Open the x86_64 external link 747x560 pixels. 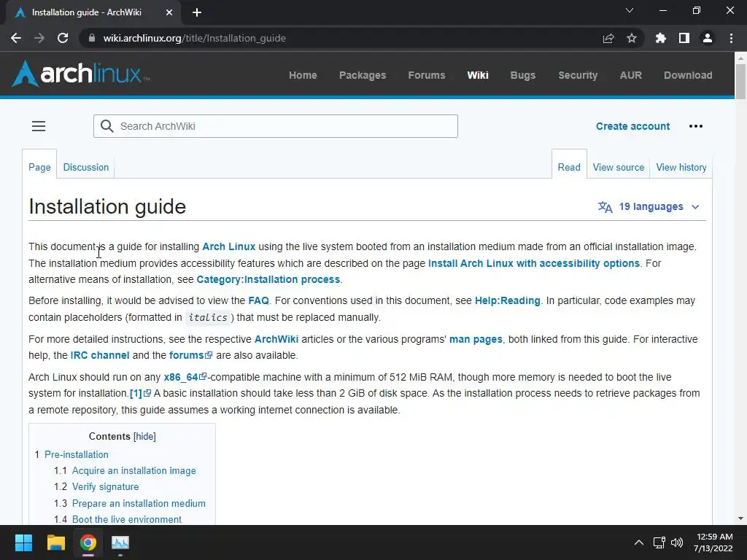pos(185,377)
